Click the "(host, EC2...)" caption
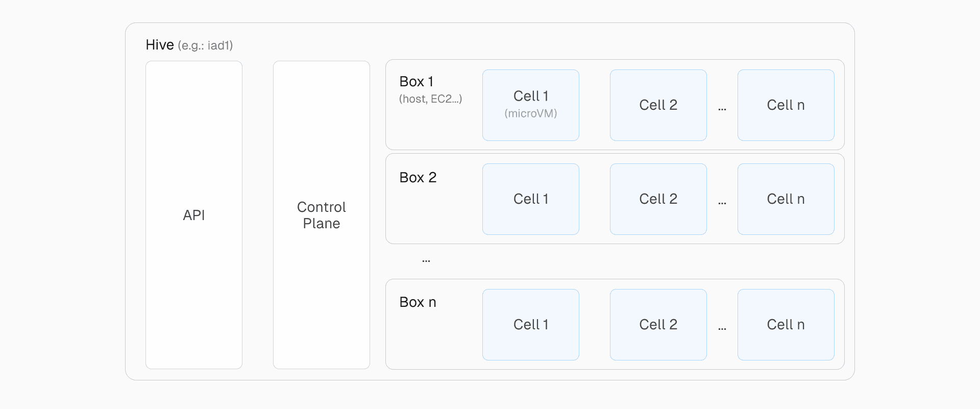Image resolution: width=980 pixels, height=409 pixels. pyautogui.click(x=430, y=99)
